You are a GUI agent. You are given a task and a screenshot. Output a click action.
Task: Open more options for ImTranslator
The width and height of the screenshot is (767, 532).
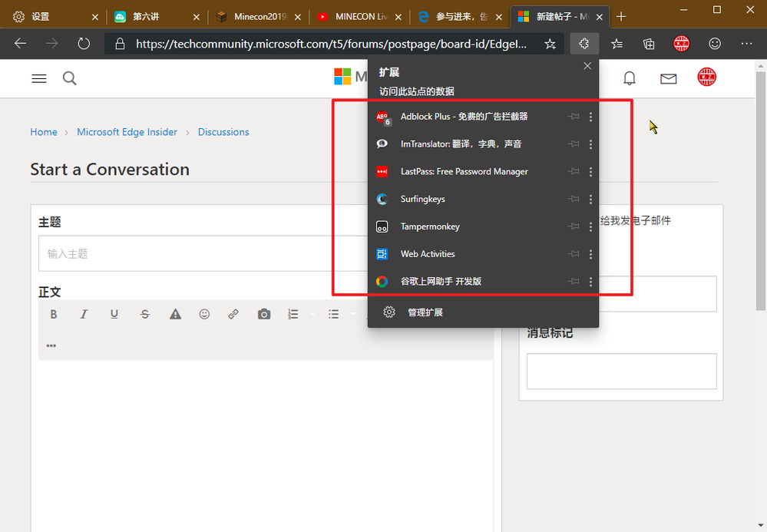(x=591, y=144)
